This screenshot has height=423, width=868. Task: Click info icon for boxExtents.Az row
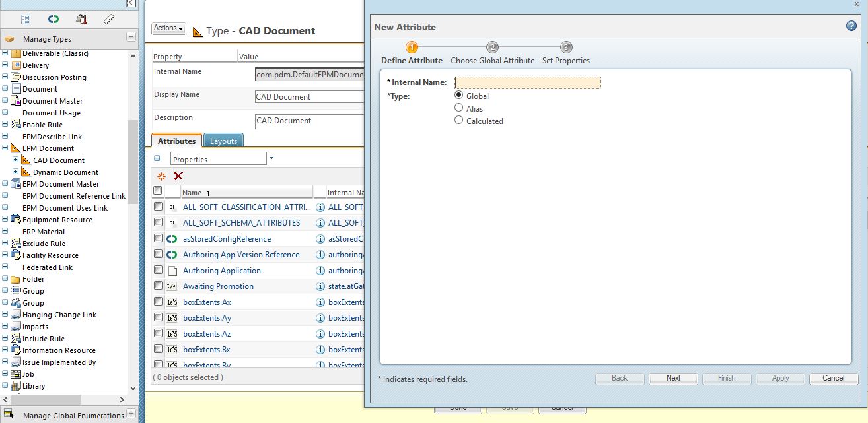(x=320, y=334)
